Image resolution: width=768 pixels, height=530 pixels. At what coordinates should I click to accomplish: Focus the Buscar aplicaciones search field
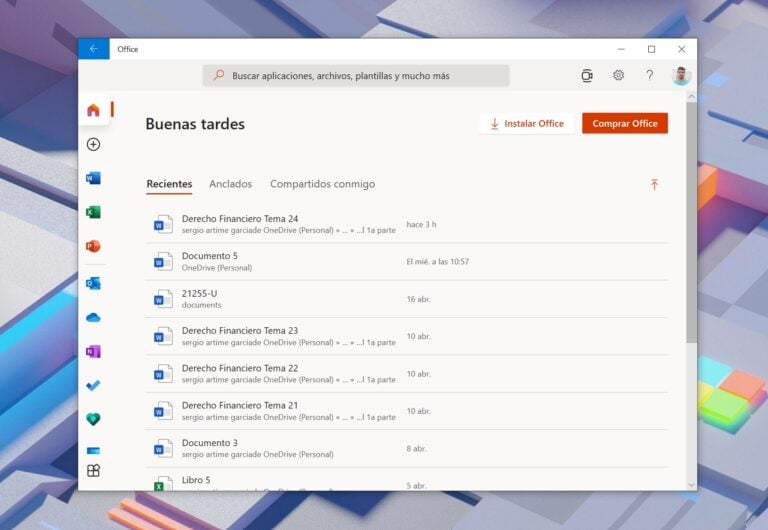356,75
